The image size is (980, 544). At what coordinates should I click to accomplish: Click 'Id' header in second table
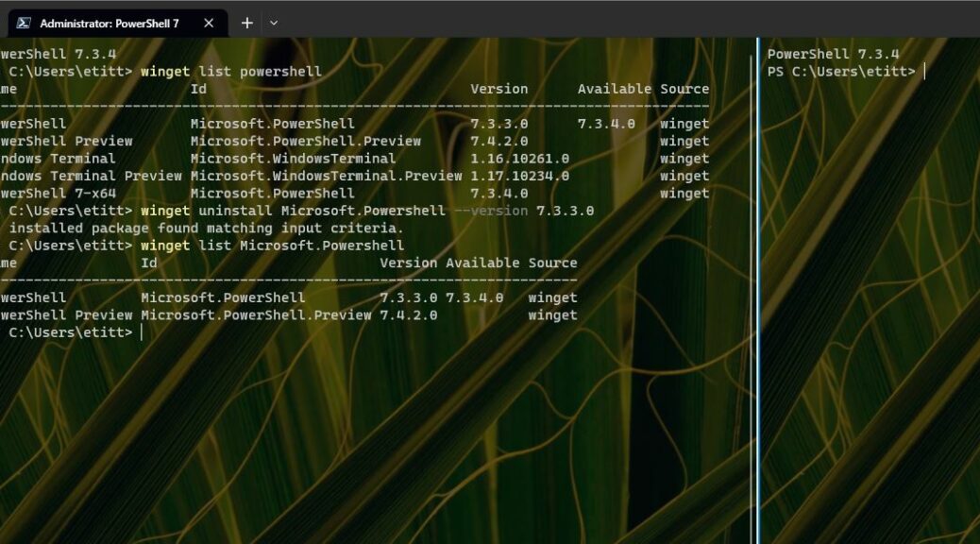tap(149, 263)
